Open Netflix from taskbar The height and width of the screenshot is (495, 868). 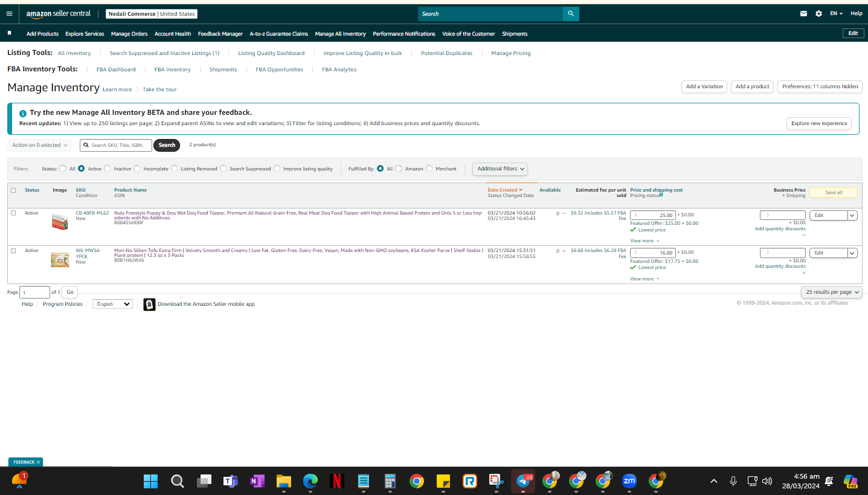click(337, 481)
